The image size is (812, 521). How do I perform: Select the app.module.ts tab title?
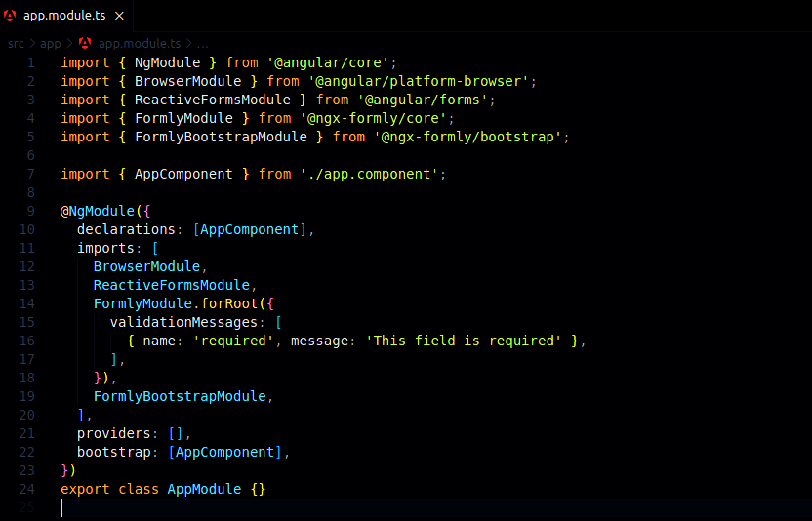[x=63, y=17]
